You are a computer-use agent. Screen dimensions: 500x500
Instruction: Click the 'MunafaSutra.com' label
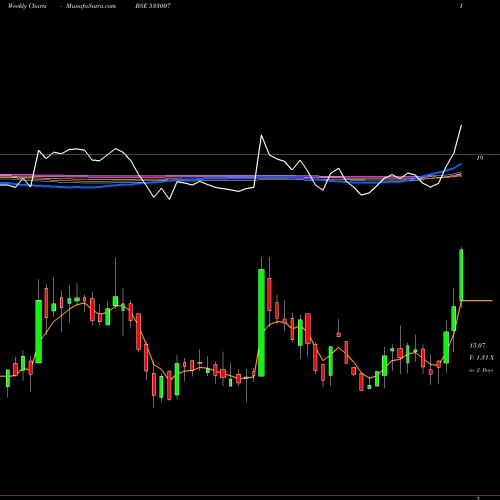(x=91, y=6)
